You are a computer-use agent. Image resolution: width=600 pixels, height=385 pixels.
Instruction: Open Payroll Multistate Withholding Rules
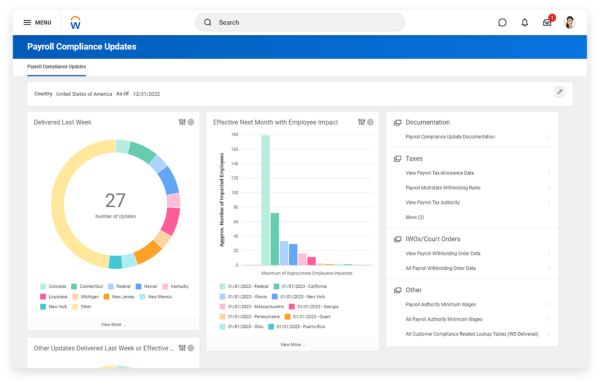tap(443, 188)
